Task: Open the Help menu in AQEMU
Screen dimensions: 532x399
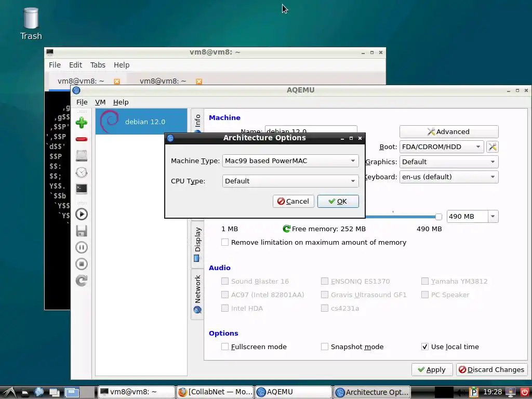Action: [121, 102]
